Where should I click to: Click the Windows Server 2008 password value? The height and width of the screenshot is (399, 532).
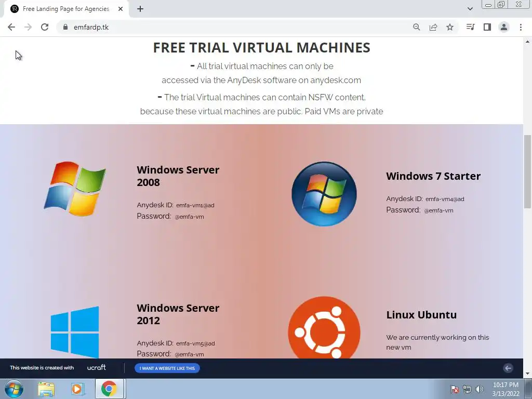coord(189,217)
